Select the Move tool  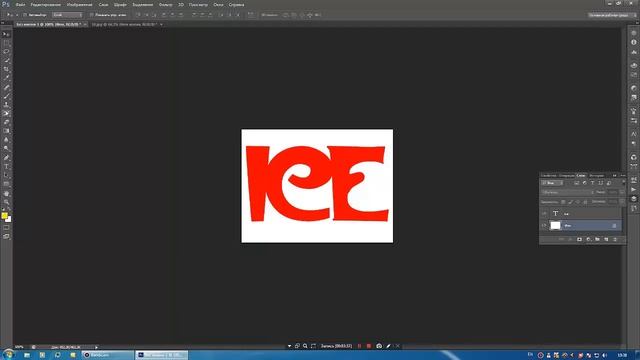6,34
